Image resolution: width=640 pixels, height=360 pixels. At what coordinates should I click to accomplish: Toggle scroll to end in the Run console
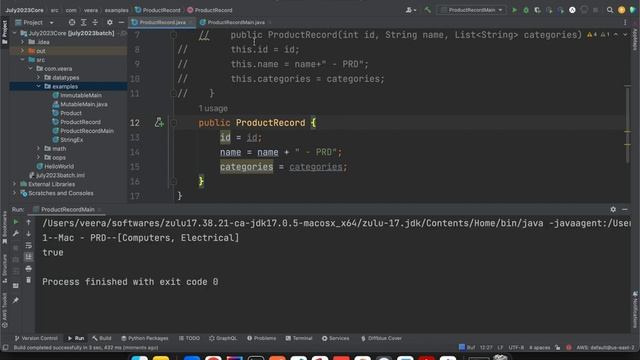point(28,257)
